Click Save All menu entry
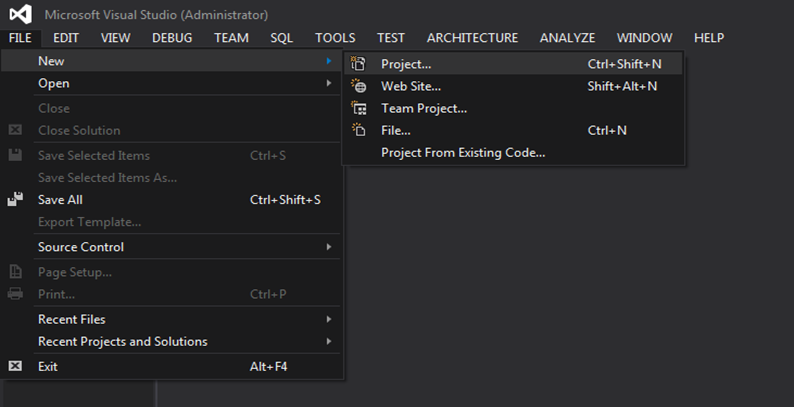The image size is (794, 407). (171, 199)
